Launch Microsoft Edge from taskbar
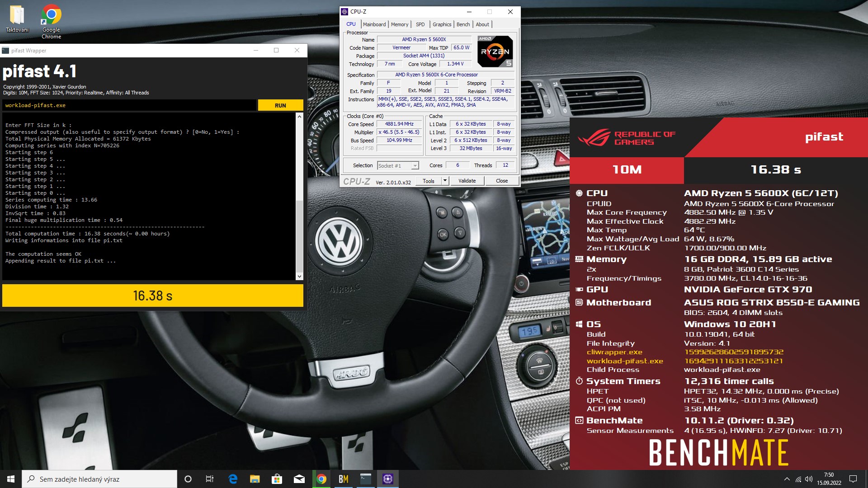 pos(233,479)
